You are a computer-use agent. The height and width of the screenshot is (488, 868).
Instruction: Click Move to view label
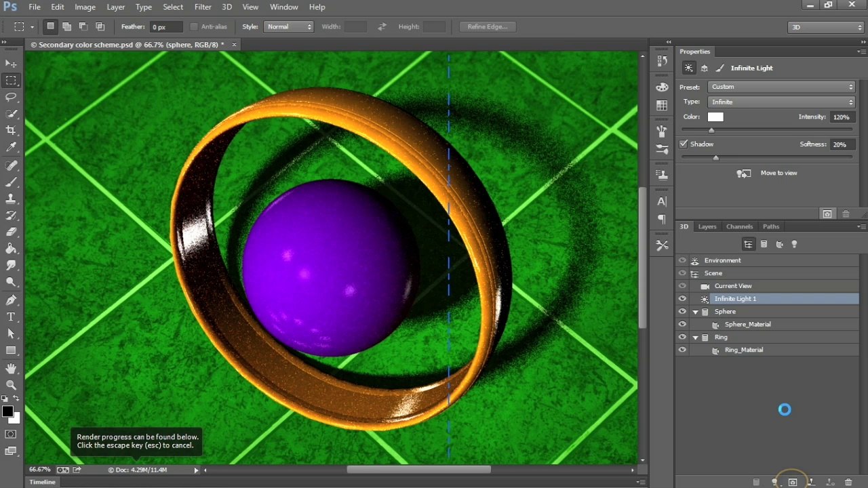coord(779,173)
